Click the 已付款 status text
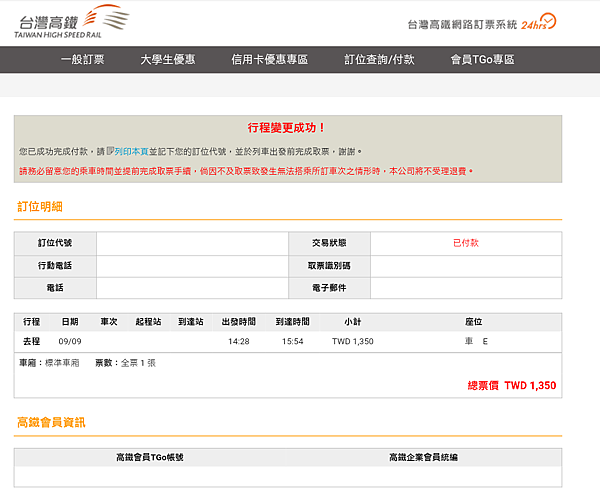The image size is (600, 489). coord(466,243)
